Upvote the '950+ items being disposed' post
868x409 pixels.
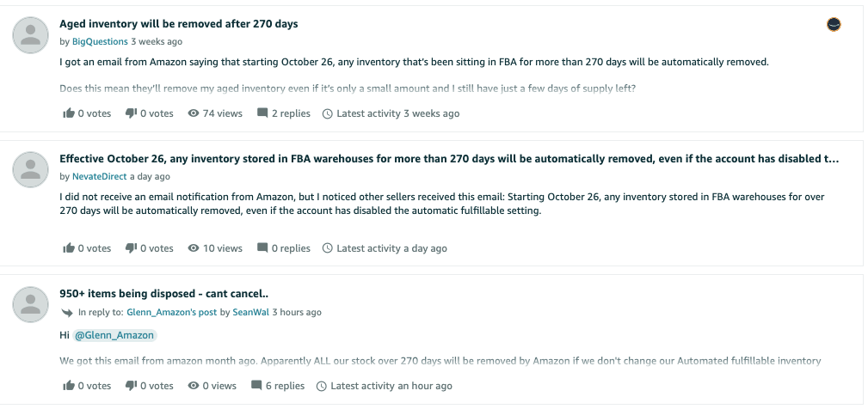pyautogui.click(x=69, y=386)
